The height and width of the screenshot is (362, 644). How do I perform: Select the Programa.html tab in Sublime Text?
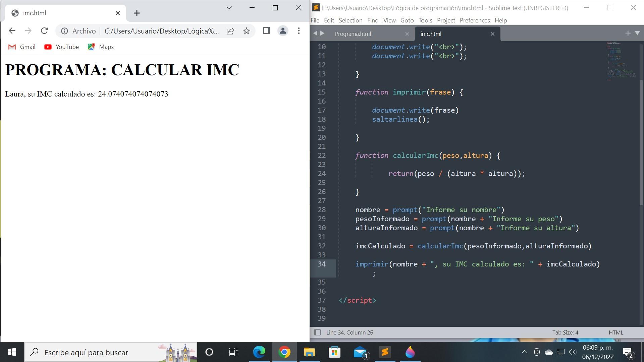click(x=352, y=34)
